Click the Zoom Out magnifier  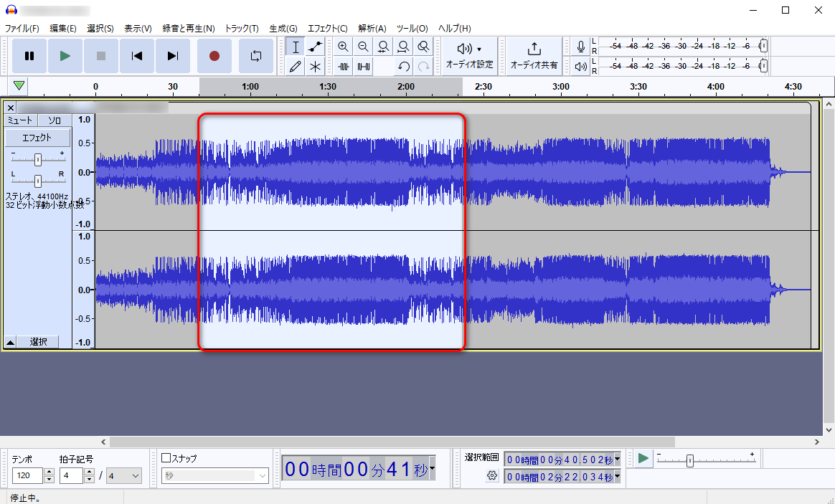pos(363,47)
